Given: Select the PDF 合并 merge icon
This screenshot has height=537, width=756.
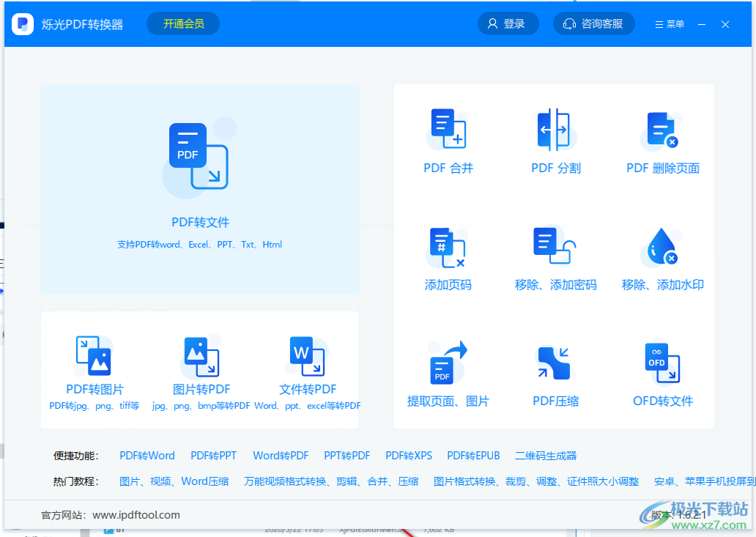Looking at the screenshot, I should tap(448, 129).
